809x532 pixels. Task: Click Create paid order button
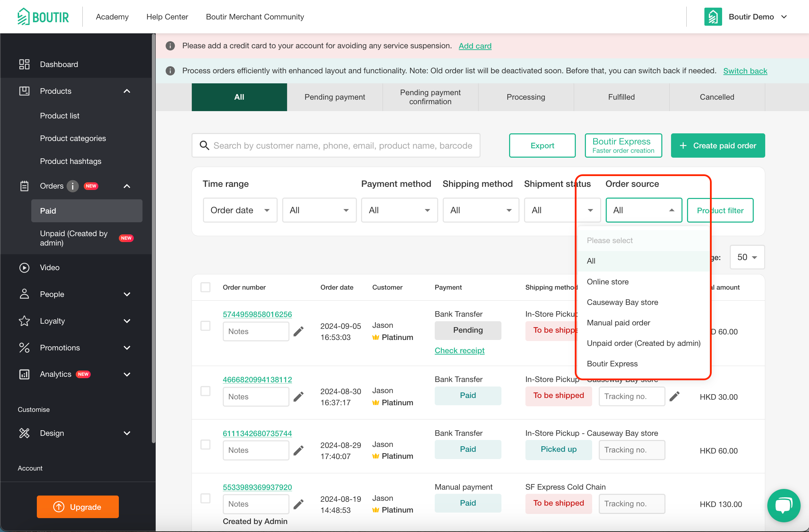pos(718,146)
